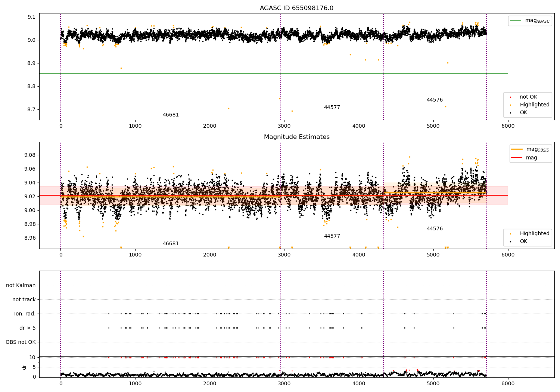Click the green mag AGASC legend entry
Viewport: 560px width, 392px height.
(530, 21)
